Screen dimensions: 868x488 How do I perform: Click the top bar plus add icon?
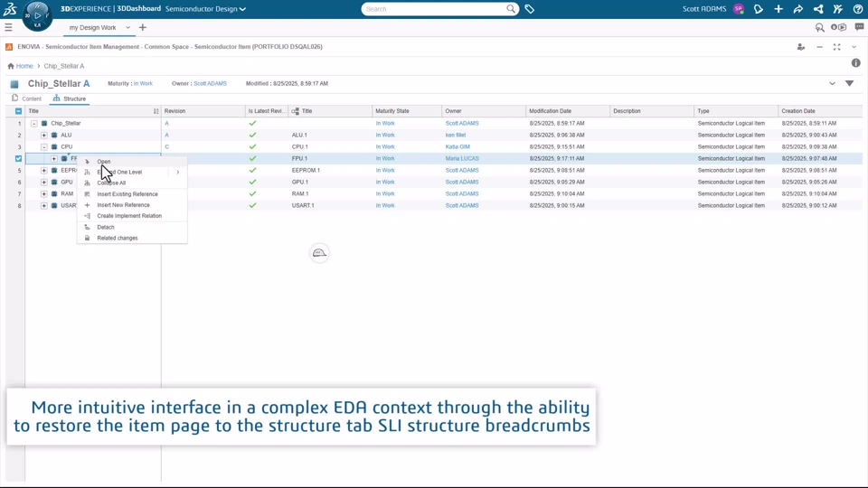pos(778,9)
